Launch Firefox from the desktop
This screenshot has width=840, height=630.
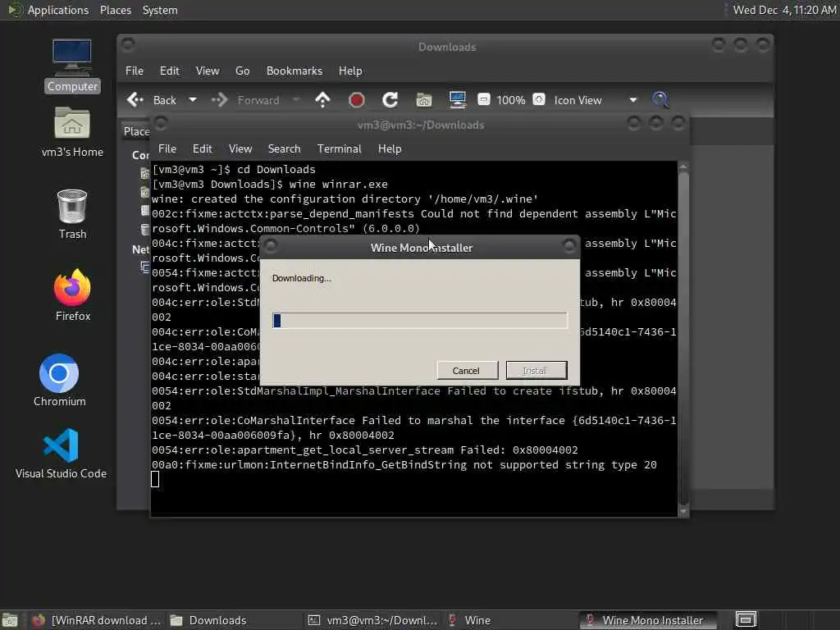click(73, 295)
